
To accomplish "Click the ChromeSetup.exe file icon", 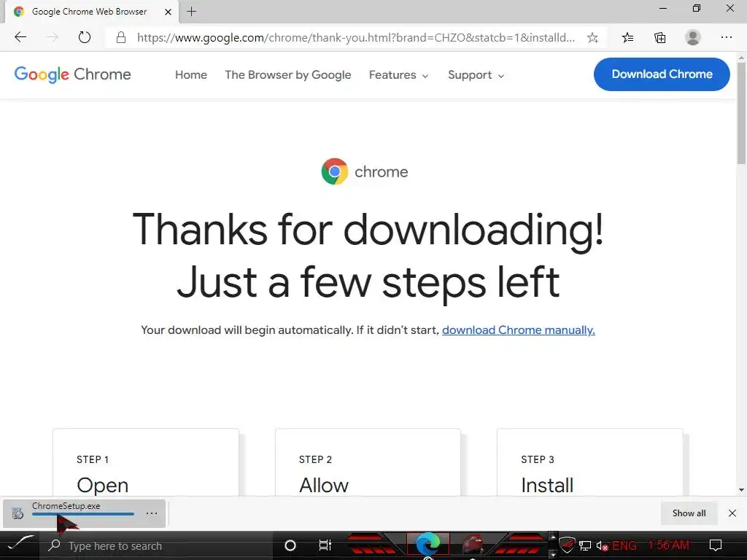I will point(18,513).
